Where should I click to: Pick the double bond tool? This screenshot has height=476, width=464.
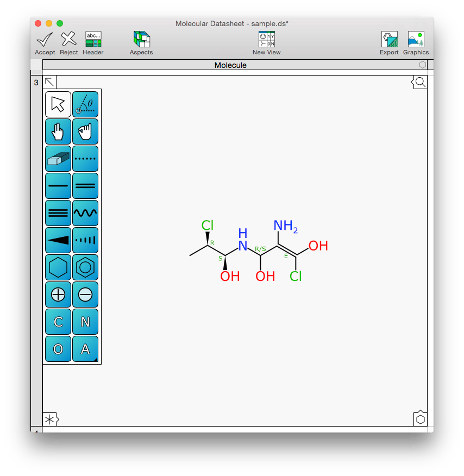click(85, 186)
